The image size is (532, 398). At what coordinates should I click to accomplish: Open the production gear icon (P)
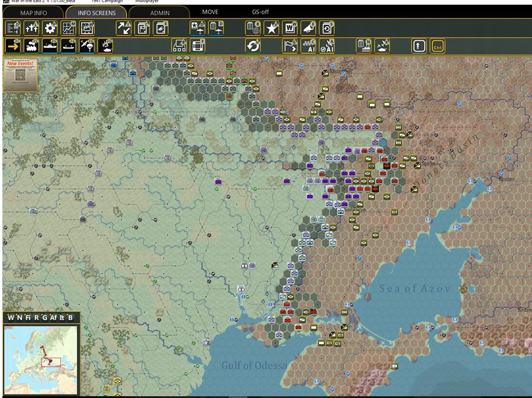(x=50, y=28)
